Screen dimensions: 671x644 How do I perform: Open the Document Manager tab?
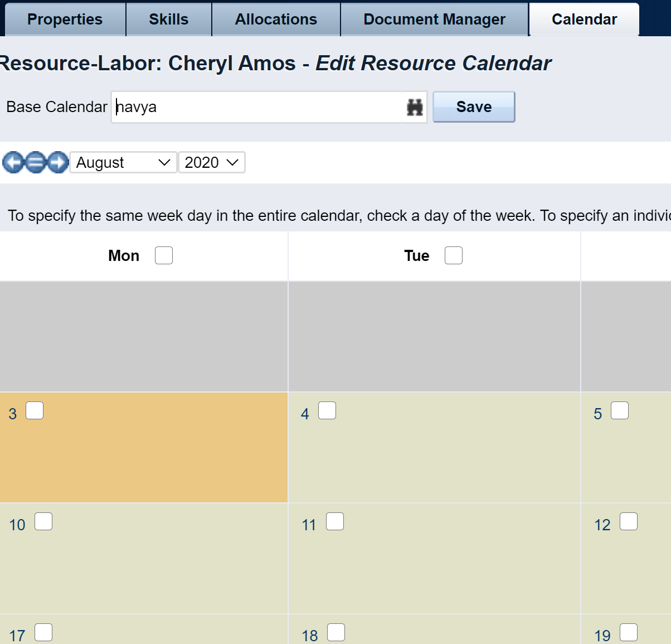(x=434, y=20)
